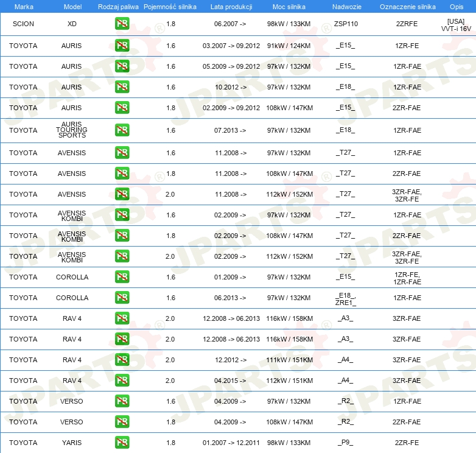Click the Rodzaj paliwa column header
This screenshot has height=453, width=476.
(118, 7)
